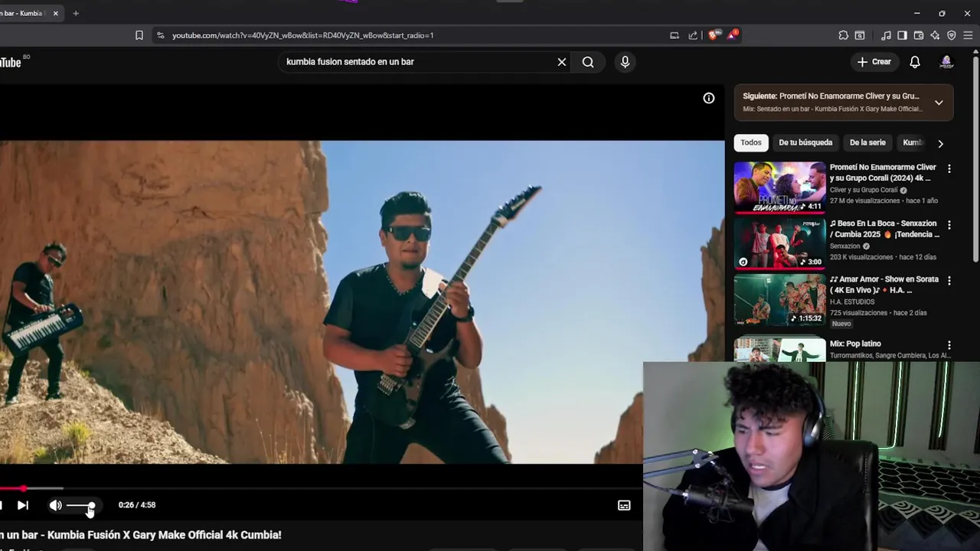This screenshot has height=551, width=980.
Task: Click the YouTube search magnifier button
Action: tap(588, 62)
